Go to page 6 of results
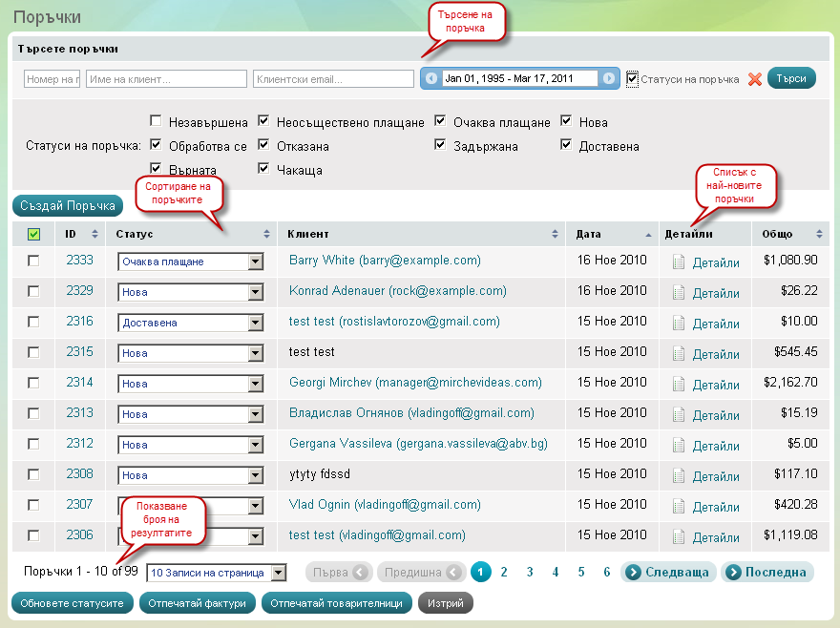Viewport: 840px width, 628px height. [x=606, y=572]
